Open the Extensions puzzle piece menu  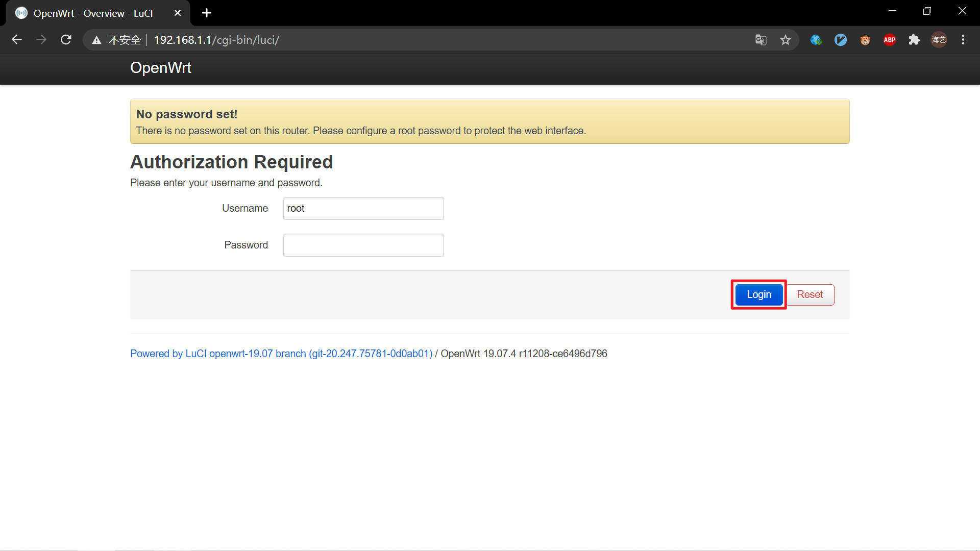coord(914,40)
